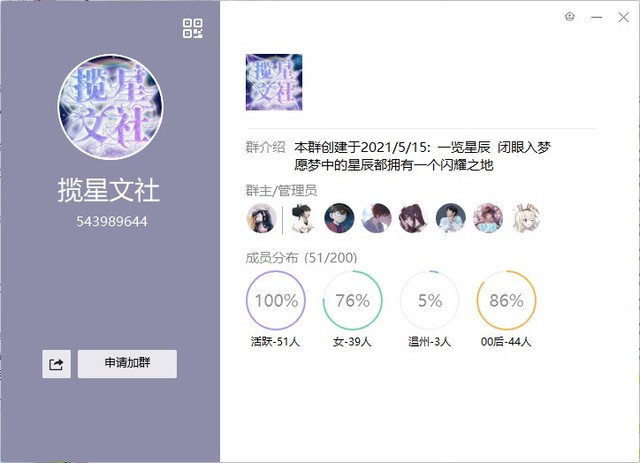
Task: Open admin avatar of man in blue shirt
Action: point(451,218)
